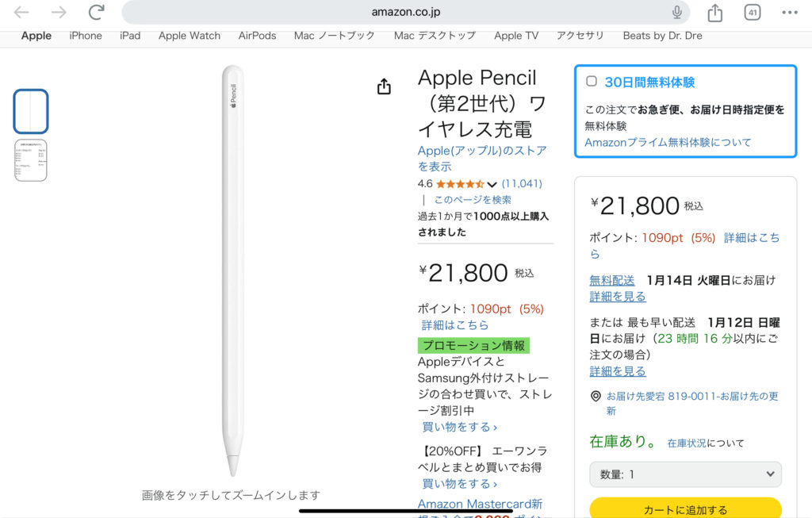Viewport: 812px width, 518px height.
Task: Share the product using the icon beside the image
Action: [384, 86]
